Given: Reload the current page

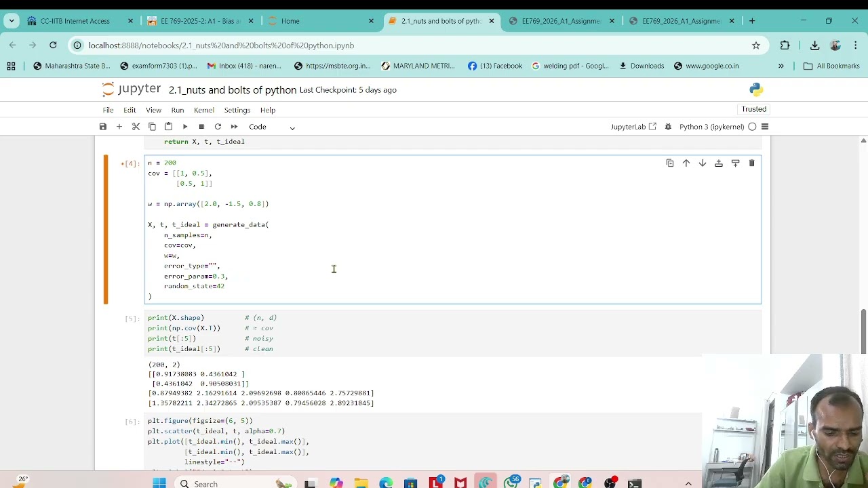Looking at the screenshot, I should click(53, 45).
